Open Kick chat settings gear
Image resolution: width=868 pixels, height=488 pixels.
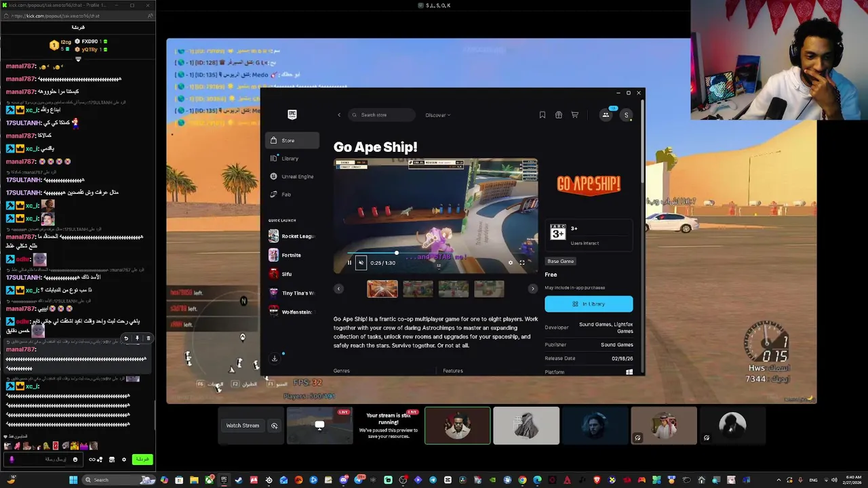point(123,460)
